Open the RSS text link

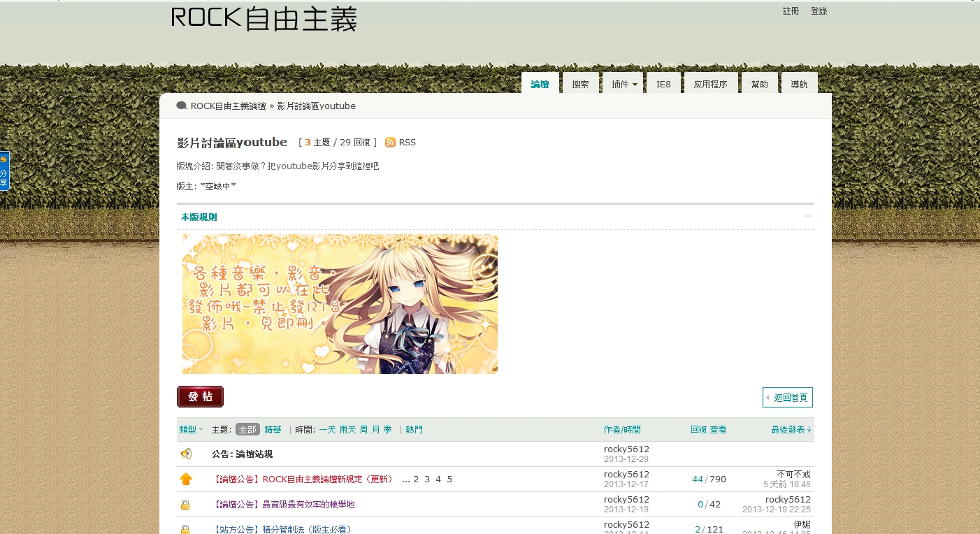pyautogui.click(x=408, y=142)
